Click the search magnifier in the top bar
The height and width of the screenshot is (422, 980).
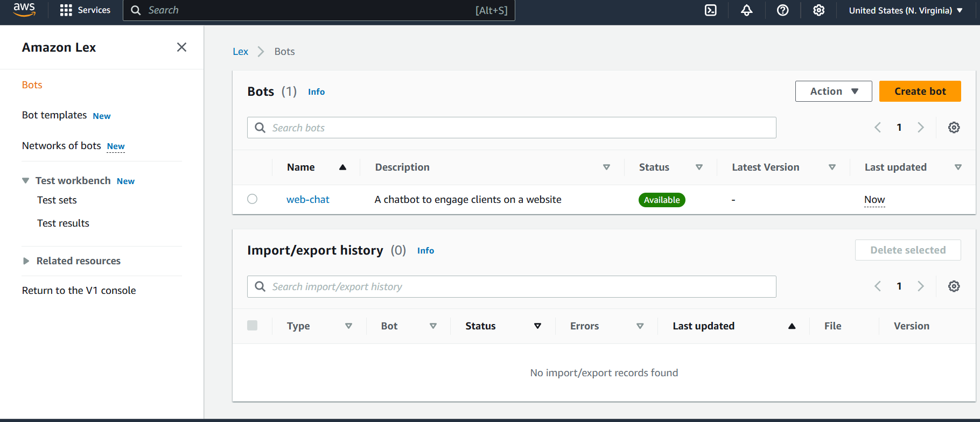pyautogui.click(x=136, y=10)
